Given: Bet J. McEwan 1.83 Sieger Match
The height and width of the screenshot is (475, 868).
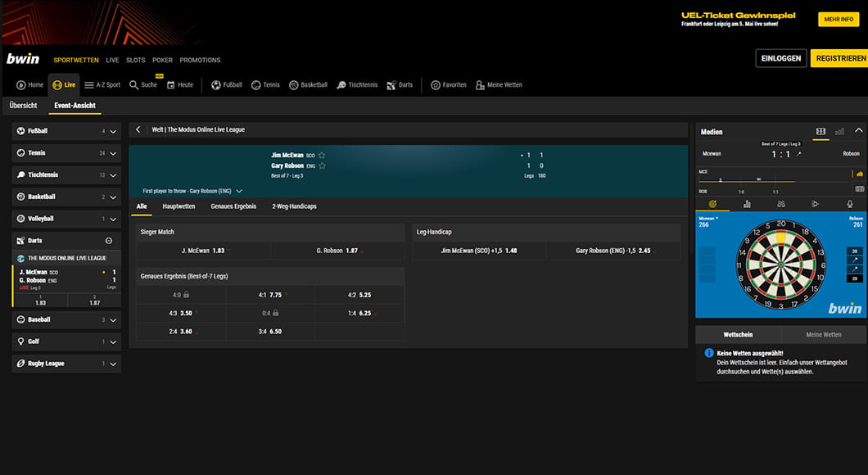Looking at the screenshot, I should pos(203,251).
